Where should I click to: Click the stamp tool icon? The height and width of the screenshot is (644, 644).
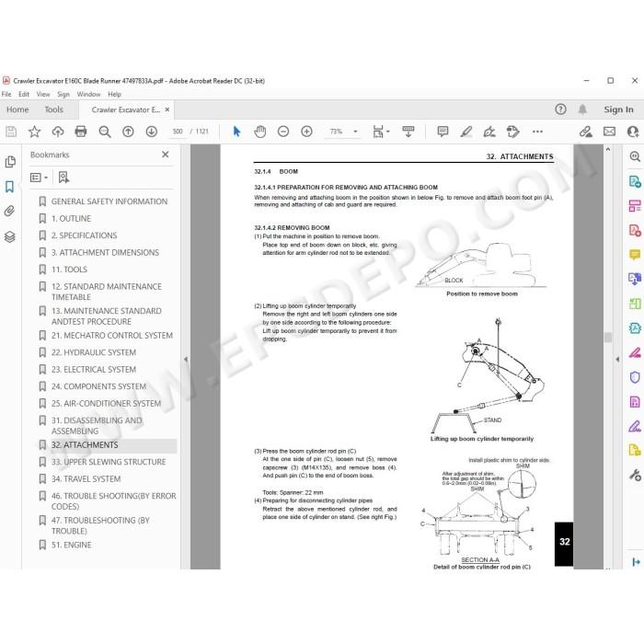pyautogui.click(x=513, y=132)
